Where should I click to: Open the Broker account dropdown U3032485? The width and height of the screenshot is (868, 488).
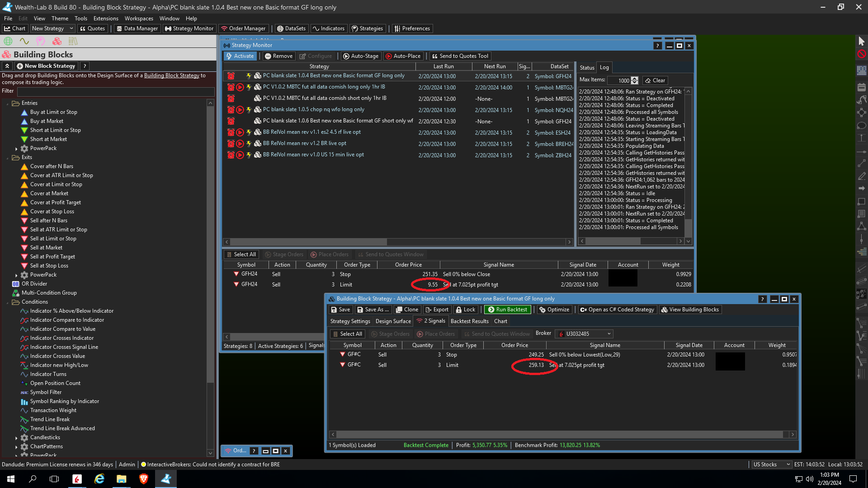click(x=585, y=334)
